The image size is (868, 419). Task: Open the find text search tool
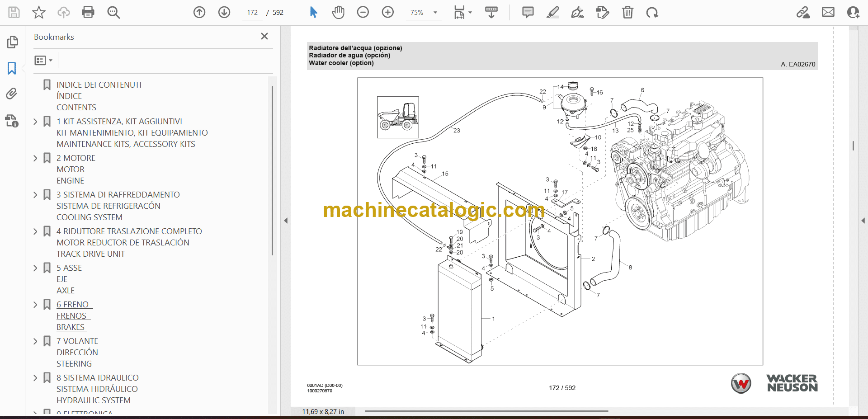click(x=113, y=12)
